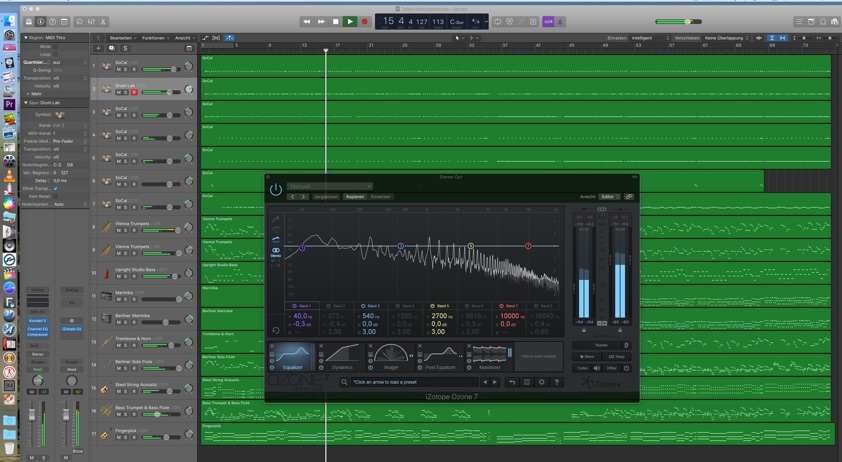842x462 pixels.
Task: Click the master volume slider in control bar
Action: [678, 21]
